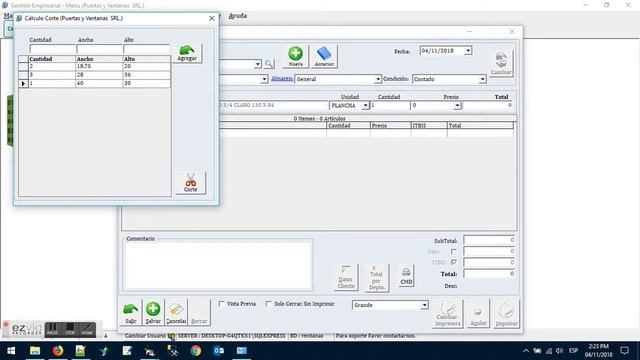Click the Comentario text area
Image resolution: width=640 pixels, height=360 pixels.
click(218, 265)
